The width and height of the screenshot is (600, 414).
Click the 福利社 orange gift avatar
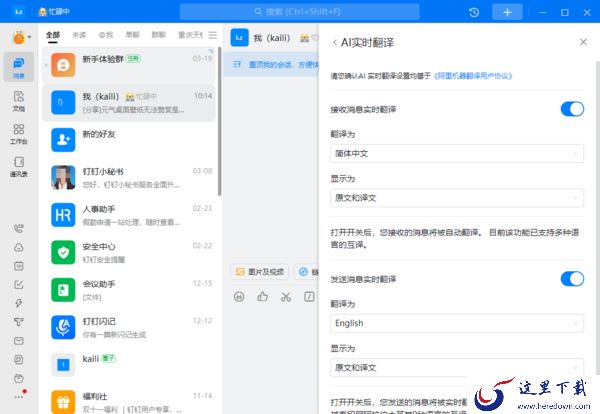(x=63, y=402)
